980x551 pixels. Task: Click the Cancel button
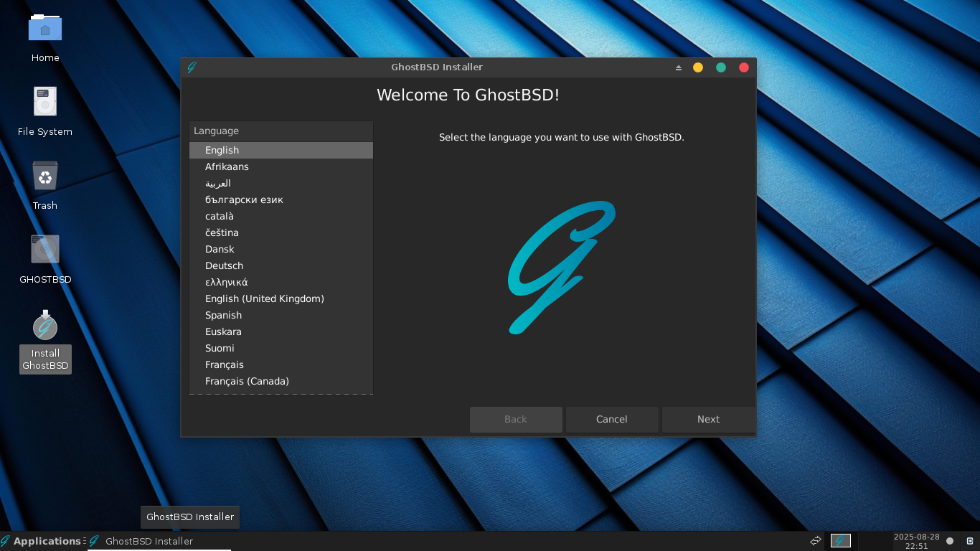tap(612, 420)
